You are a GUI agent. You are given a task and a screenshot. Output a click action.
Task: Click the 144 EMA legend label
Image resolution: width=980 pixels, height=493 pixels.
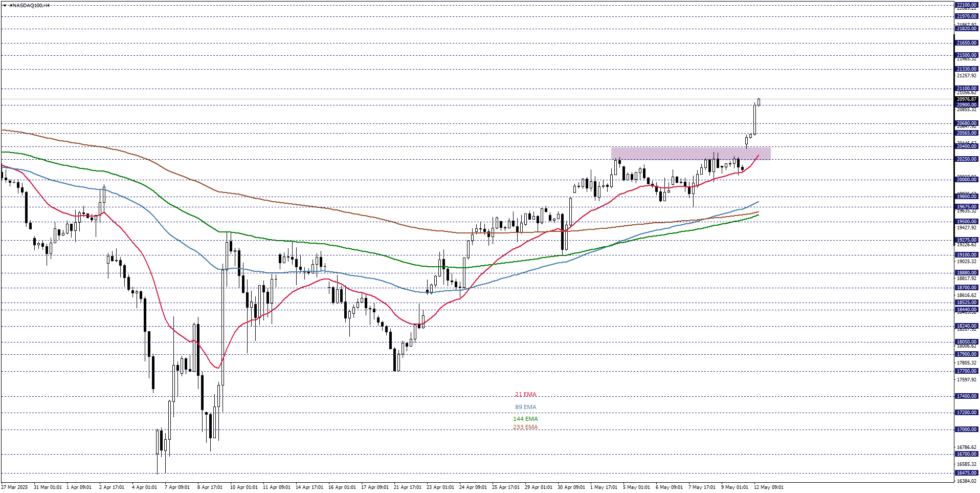point(526,419)
